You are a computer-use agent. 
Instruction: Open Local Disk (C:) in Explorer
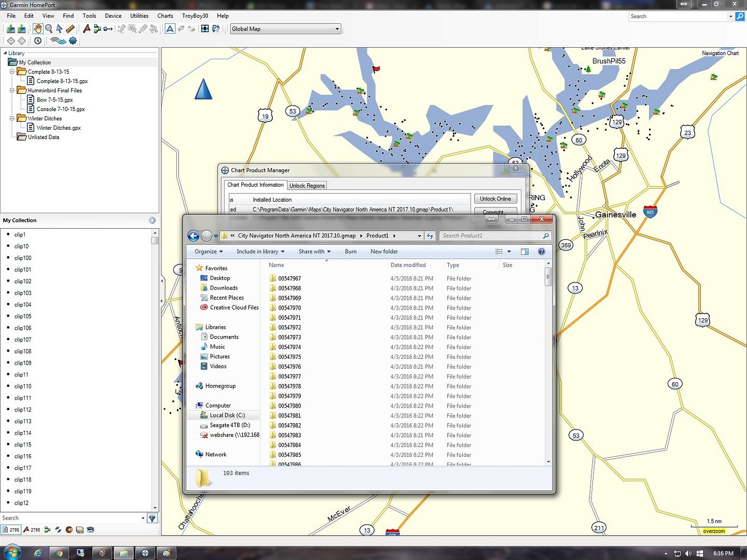227,415
